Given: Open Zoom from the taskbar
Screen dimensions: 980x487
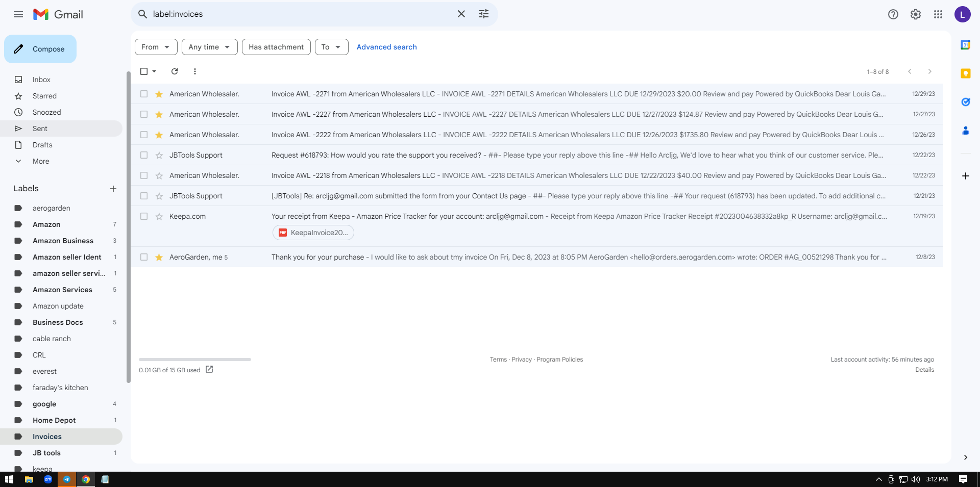Looking at the screenshot, I should [x=48, y=479].
